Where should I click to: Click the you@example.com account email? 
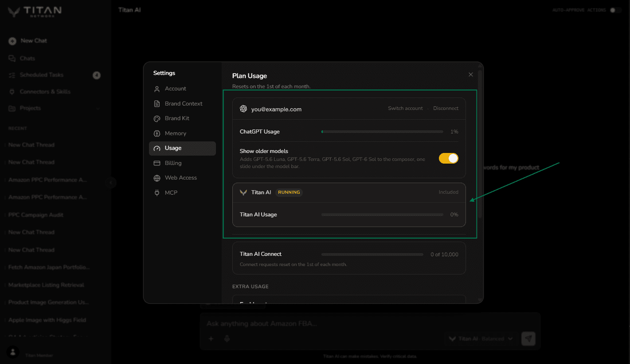coord(276,109)
